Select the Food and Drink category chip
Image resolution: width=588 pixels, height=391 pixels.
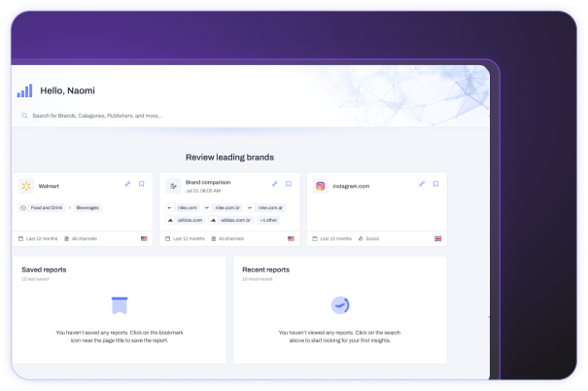pyautogui.click(x=49, y=207)
